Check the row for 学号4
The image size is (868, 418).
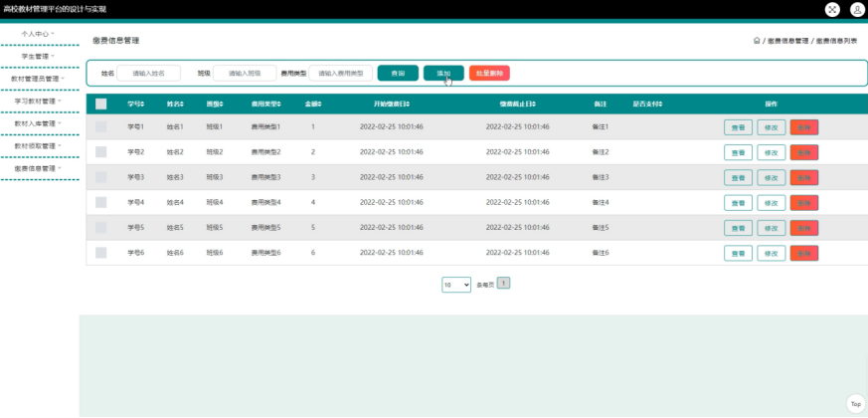coord(100,202)
